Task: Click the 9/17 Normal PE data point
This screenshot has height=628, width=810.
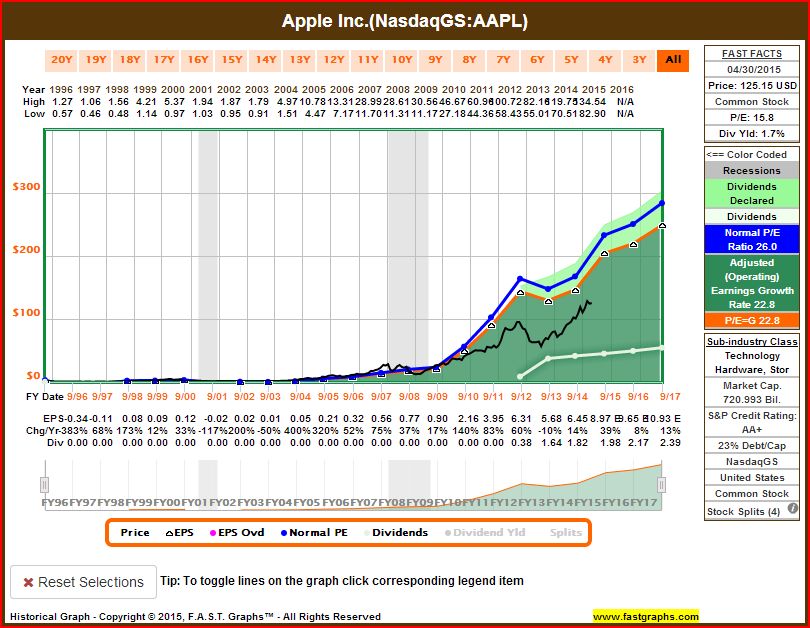Action: click(662, 203)
